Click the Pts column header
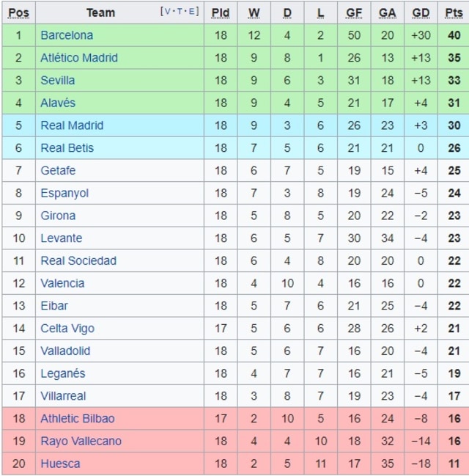Image resolution: width=469 pixels, height=476 pixels. click(x=454, y=12)
